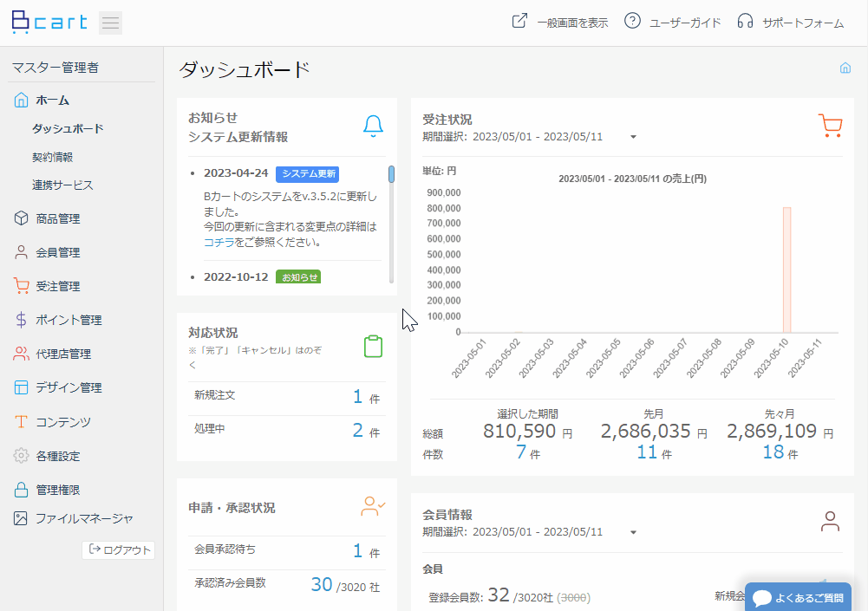Viewport: 868px width, 611px height.
Task: Click the person icon in 会員情報 panel
Action: pyautogui.click(x=830, y=522)
